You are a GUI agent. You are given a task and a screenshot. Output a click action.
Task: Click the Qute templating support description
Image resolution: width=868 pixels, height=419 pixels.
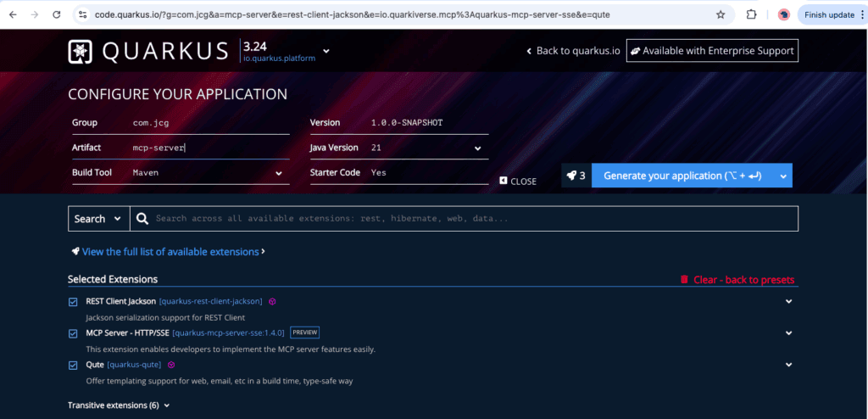coord(220,382)
